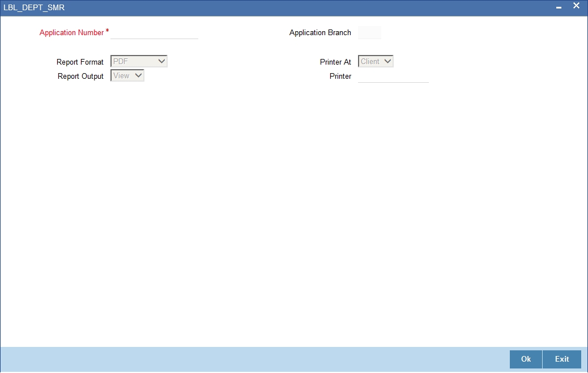Viewport: 588px width, 373px height.
Task: Click the red mandatory asterisk marker
Action: pos(107,31)
